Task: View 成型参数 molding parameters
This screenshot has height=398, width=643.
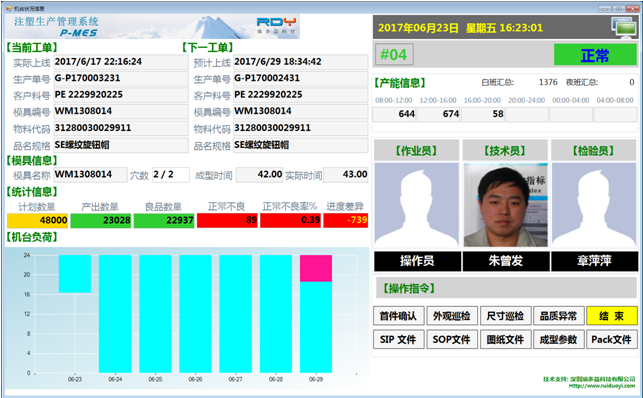Action: tap(559, 339)
